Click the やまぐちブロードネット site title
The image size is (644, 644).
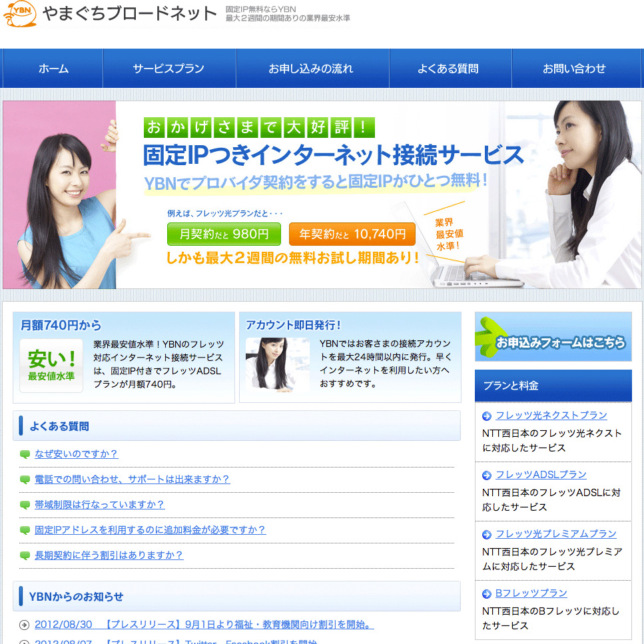(130, 13)
